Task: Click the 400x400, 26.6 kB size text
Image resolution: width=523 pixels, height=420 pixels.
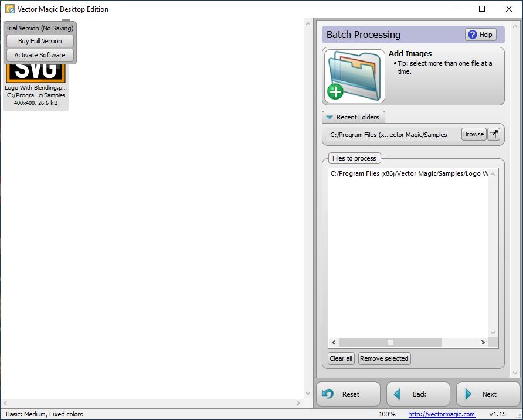Action: pos(36,103)
